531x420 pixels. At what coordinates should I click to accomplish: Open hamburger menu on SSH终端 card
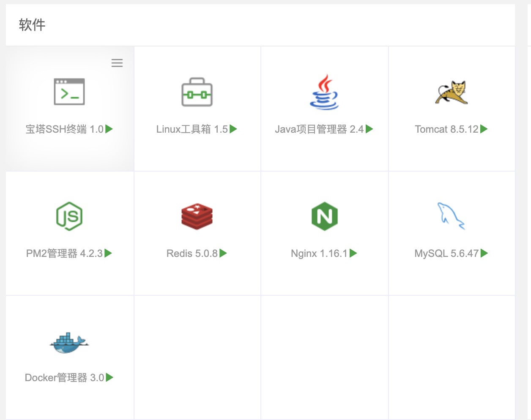(117, 63)
